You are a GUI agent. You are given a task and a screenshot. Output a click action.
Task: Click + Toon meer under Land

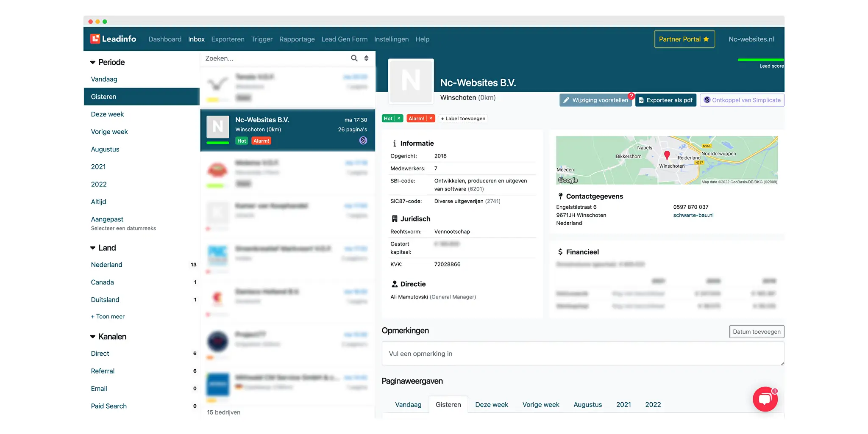108,316
